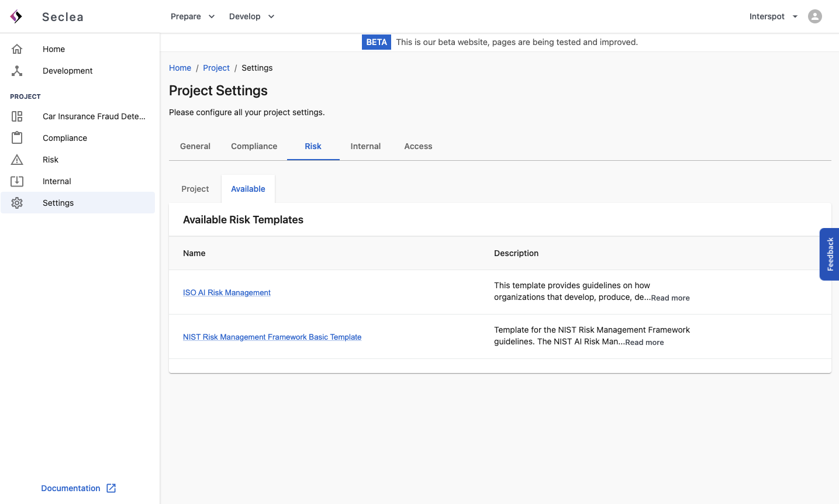Click the Risk warning triangle icon
839x504 pixels.
[17, 160]
